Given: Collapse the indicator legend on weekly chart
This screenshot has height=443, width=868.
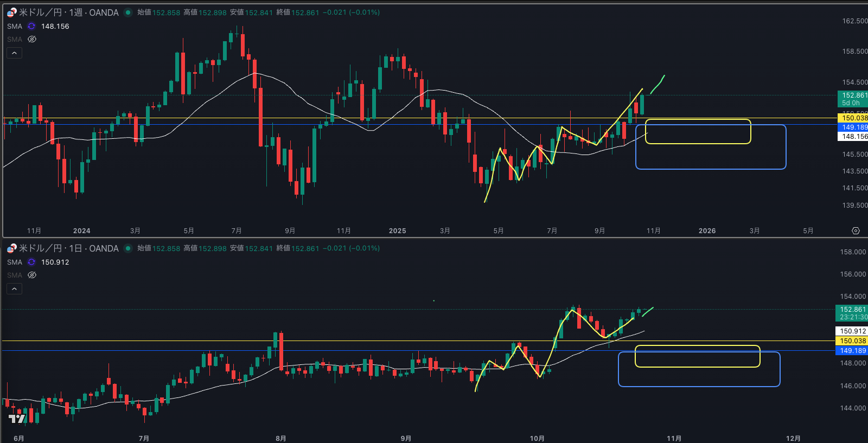Looking at the screenshot, I should pos(15,53).
